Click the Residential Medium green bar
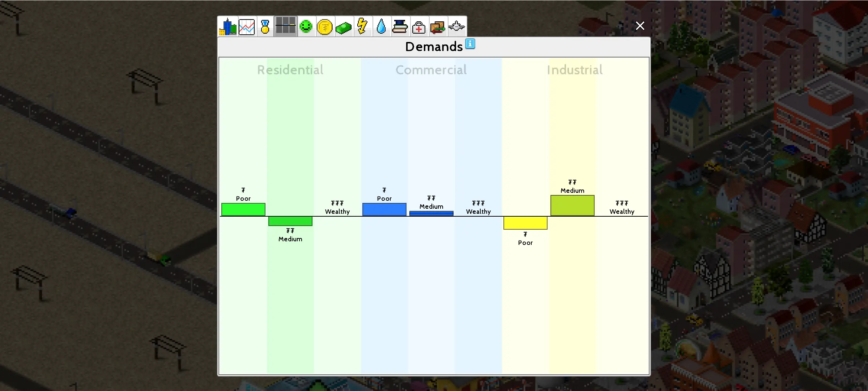 click(290, 221)
